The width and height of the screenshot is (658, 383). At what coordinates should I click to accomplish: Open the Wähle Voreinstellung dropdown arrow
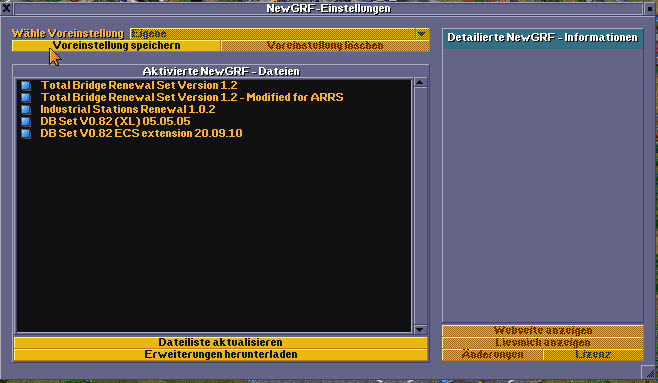[421, 34]
